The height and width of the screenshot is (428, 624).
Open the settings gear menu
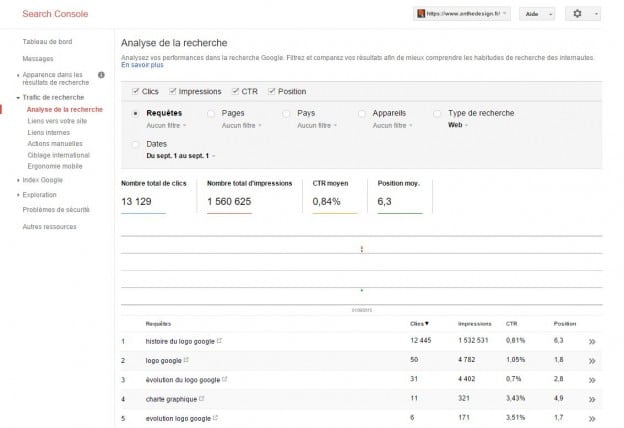tap(581, 14)
